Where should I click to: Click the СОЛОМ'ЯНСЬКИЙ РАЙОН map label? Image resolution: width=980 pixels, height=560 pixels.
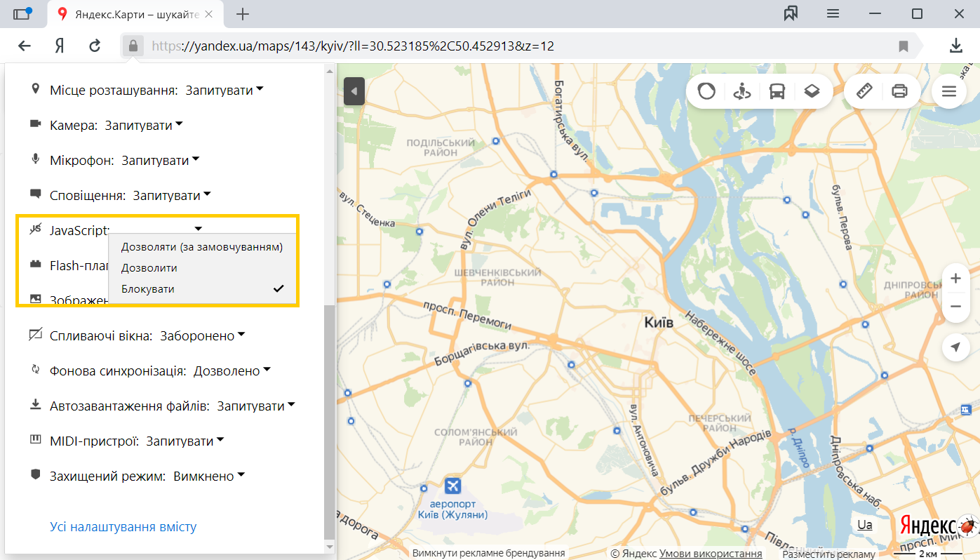[x=476, y=437]
